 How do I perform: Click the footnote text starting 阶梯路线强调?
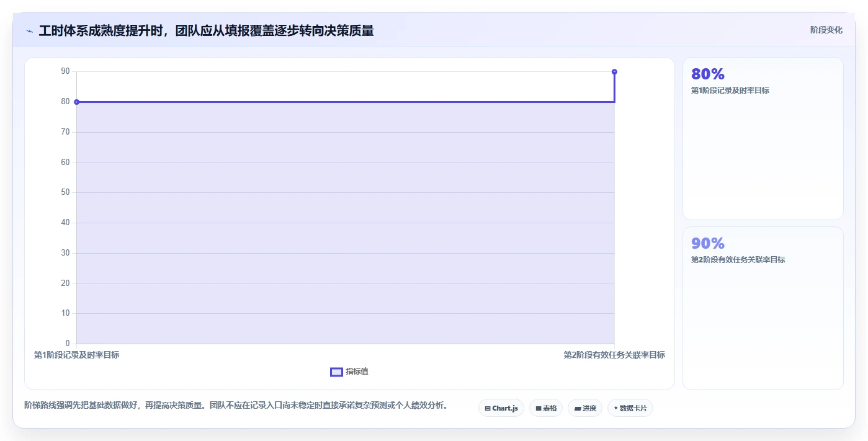click(x=236, y=406)
